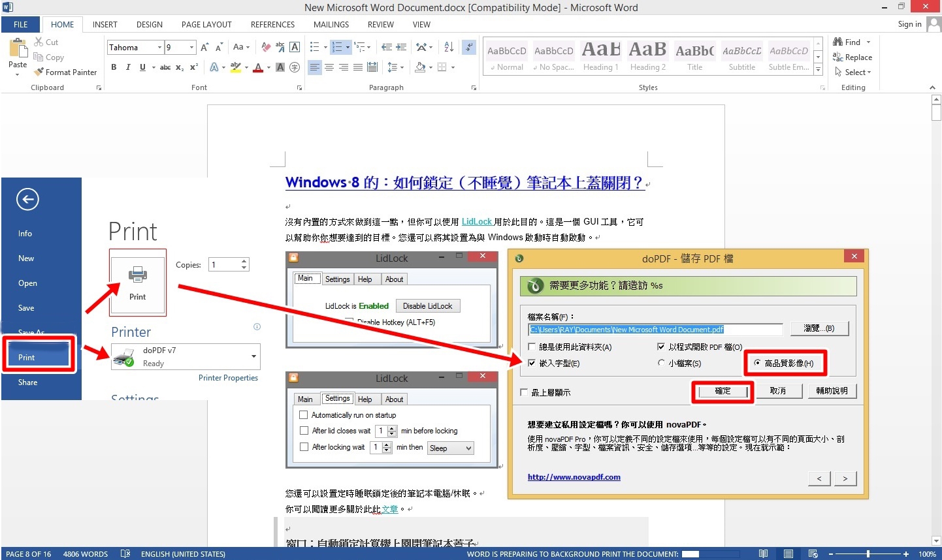
Task: Decrease indent in Paragraph group
Action: point(387,47)
